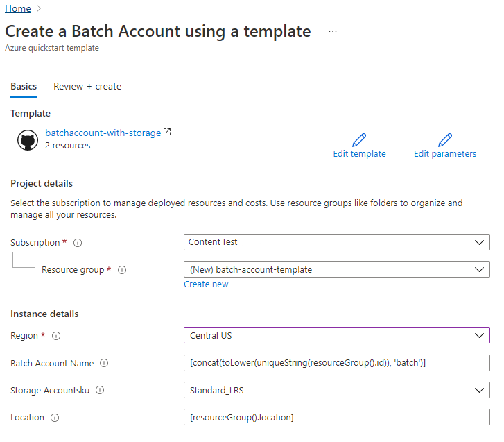Click the Storage Accountsku info icon
This screenshot has width=504, height=442.
[100, 391]
